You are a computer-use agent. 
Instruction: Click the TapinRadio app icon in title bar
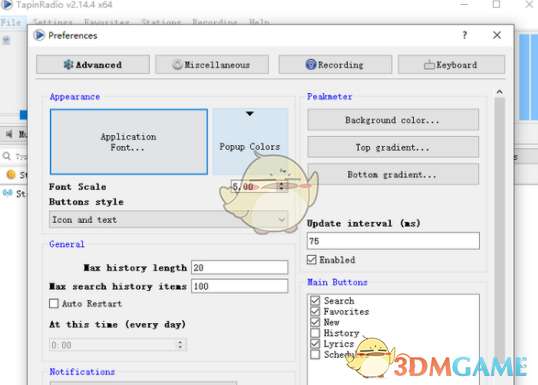coord(6,5)
